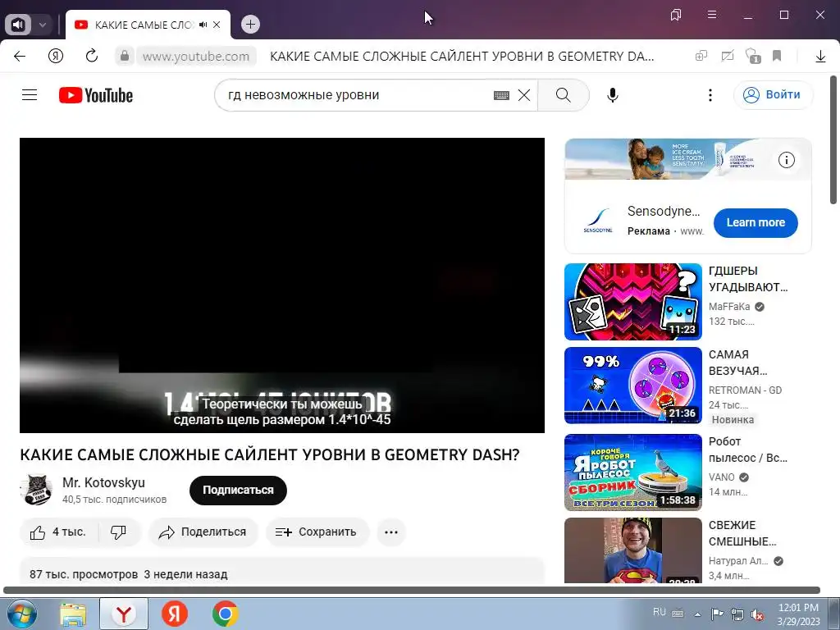Click the Yandex home Я button
The height and width of the screenshot is (630, 840).
56,56
